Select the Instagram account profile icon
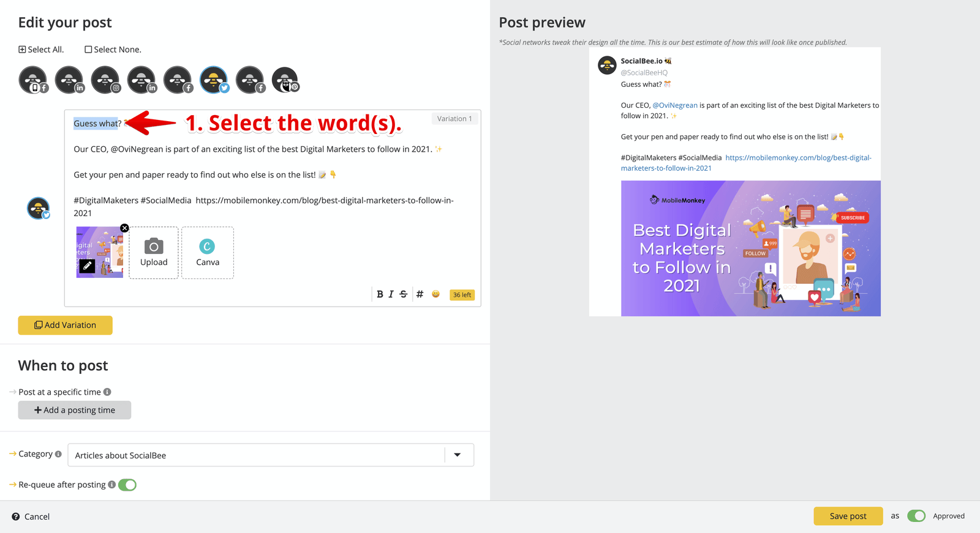The height and width of the screenshot is (533, 980). pos(105,79)
